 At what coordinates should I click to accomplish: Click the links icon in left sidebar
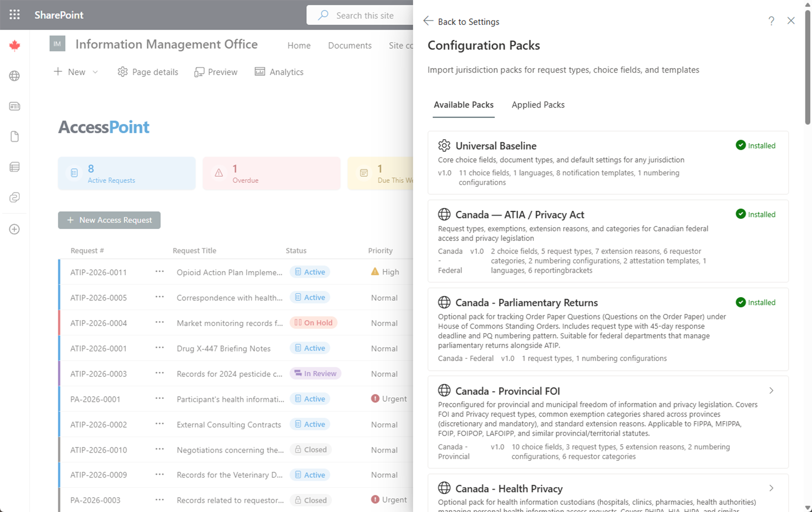pyautogui.click(x=15, y=198)
